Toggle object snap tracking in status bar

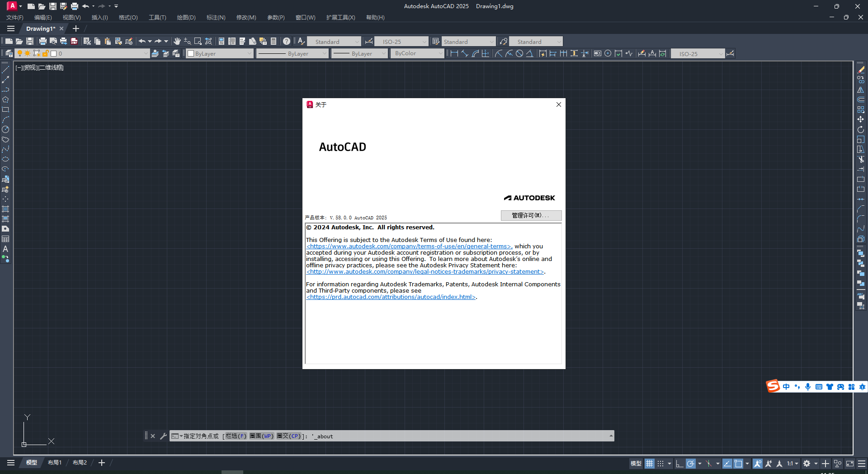pyautogui.click(x=727, y=464)
